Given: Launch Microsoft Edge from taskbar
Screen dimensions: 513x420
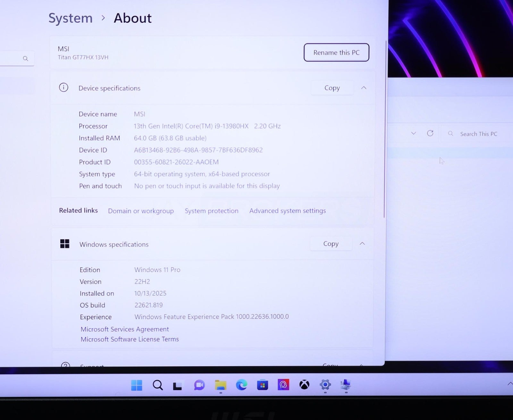Looking at the screenshot, I should point(241,385).
